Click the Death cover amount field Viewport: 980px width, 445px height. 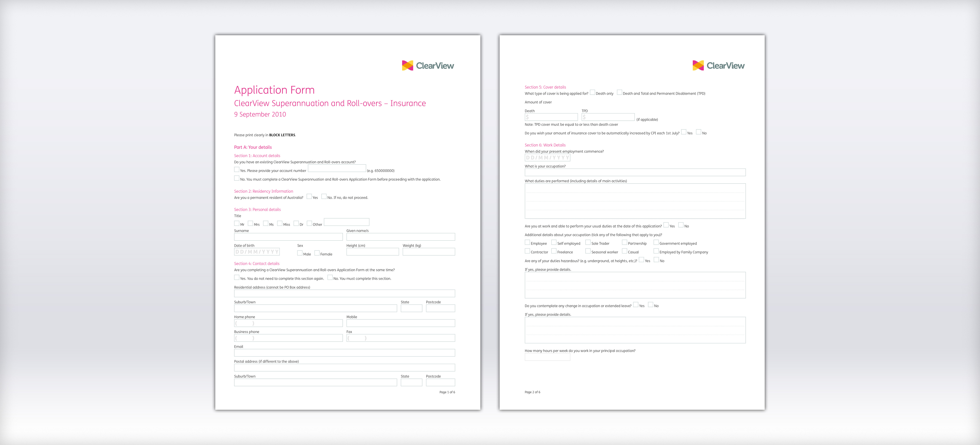click(x=551, y=117)
